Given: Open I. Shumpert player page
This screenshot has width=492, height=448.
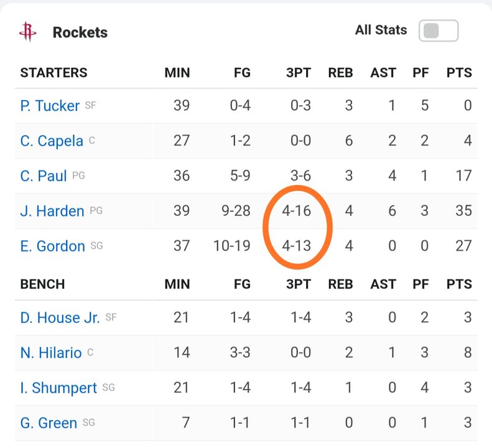Looking at the screenshot, I should click(x=58, y=388).
